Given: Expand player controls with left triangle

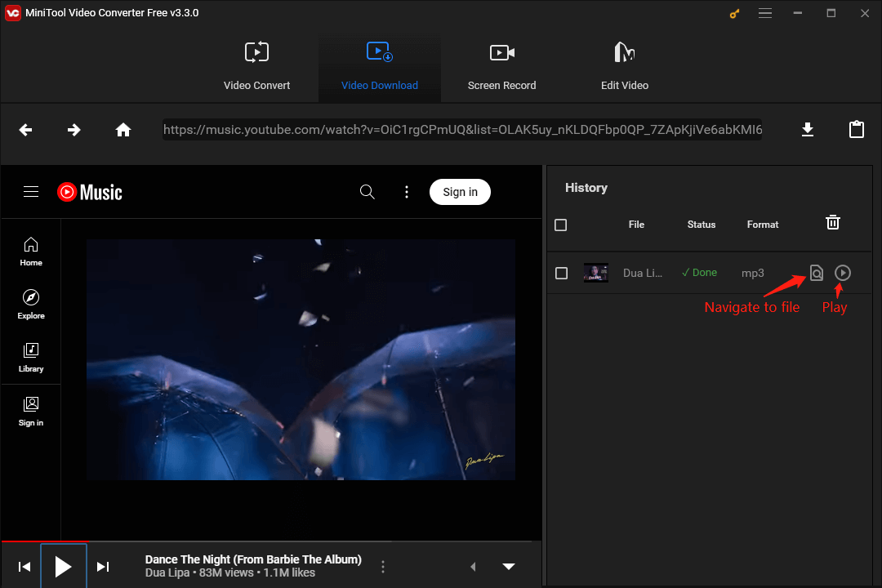Looking at the screenshot, I should pos(473,567).
